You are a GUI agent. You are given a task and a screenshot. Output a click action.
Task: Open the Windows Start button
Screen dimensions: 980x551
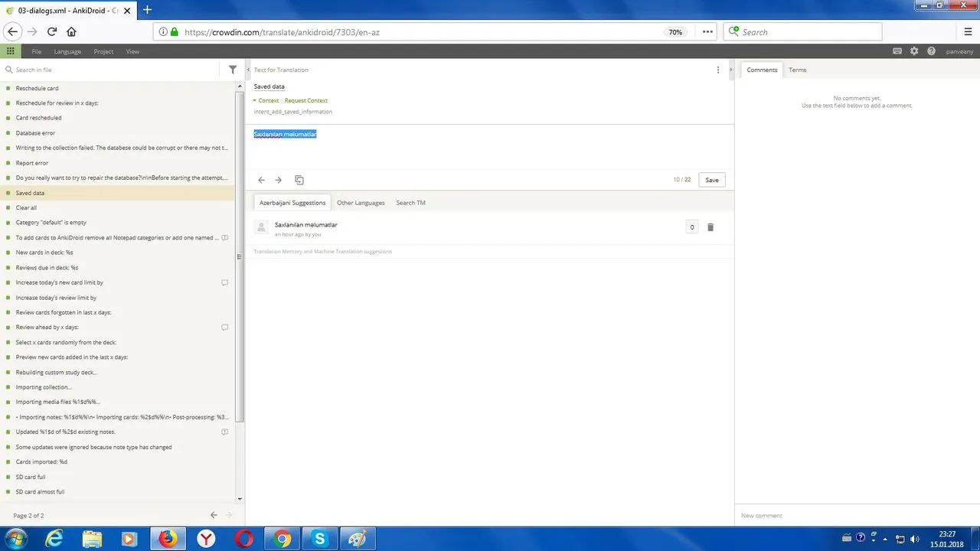tap(15, 539)
